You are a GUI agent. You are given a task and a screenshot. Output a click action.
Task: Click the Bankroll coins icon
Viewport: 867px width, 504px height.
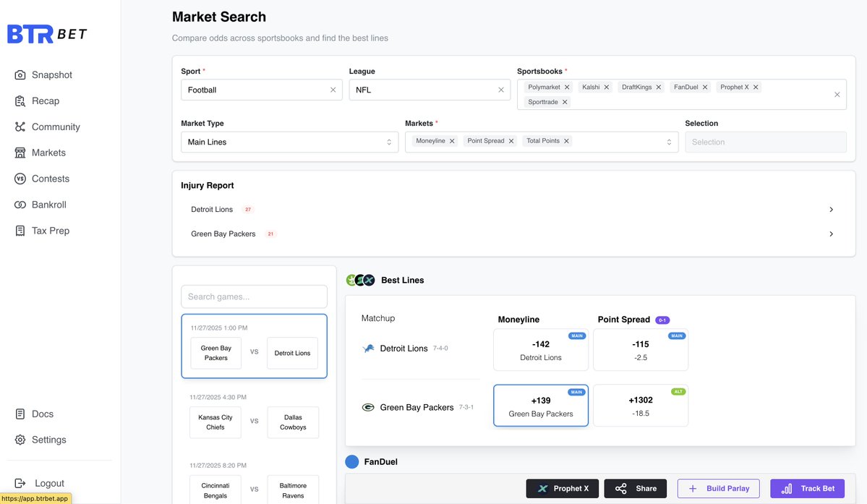point(20,205)
